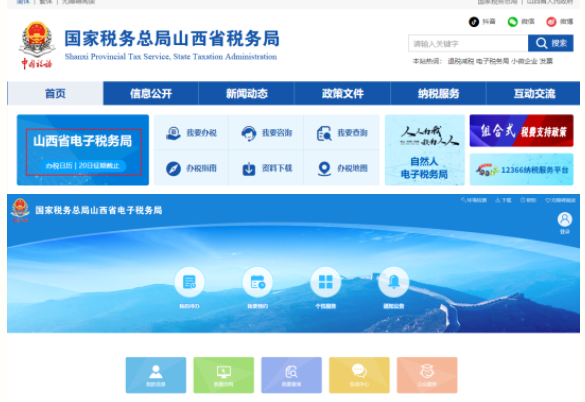The height and width of the screenshot is (402, 585).
Task: Open the green tile with monitor icon
Action: [x=223, y=375]
